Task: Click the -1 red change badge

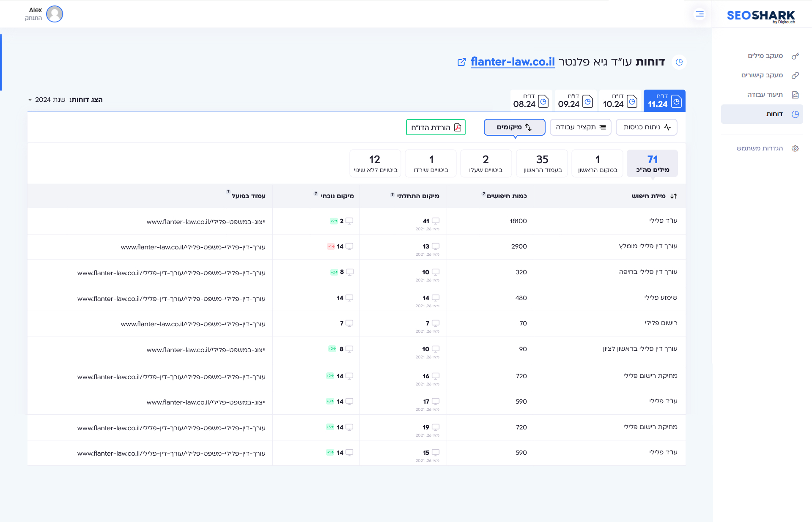Action: [x=331, y=246]
